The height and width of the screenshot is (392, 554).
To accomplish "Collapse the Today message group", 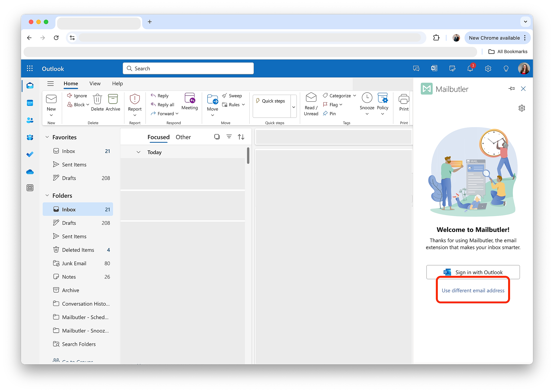I will [138, 152].
